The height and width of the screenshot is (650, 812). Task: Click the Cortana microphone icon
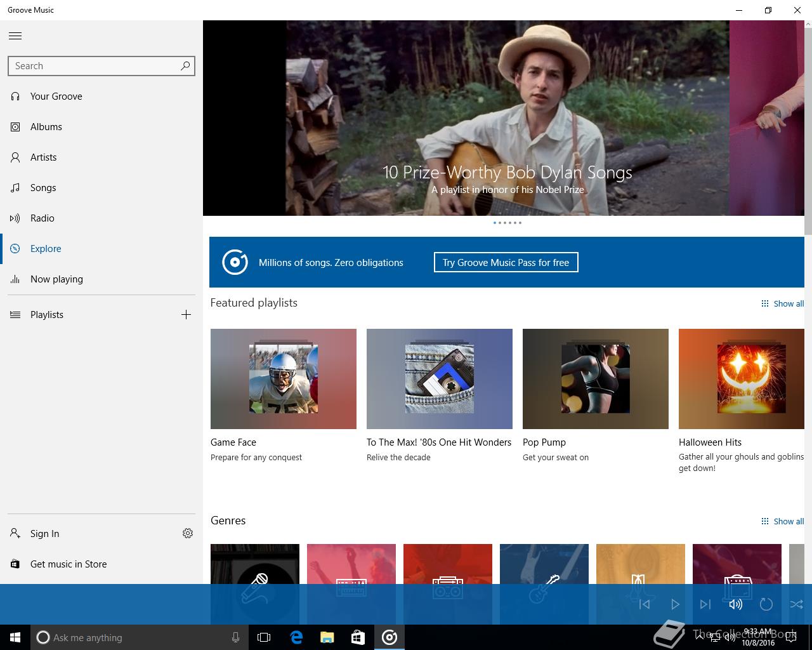coord(235,637)
